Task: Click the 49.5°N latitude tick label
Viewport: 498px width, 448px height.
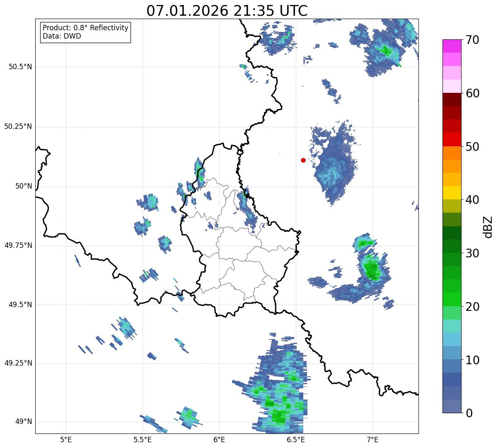Action: 20,305
